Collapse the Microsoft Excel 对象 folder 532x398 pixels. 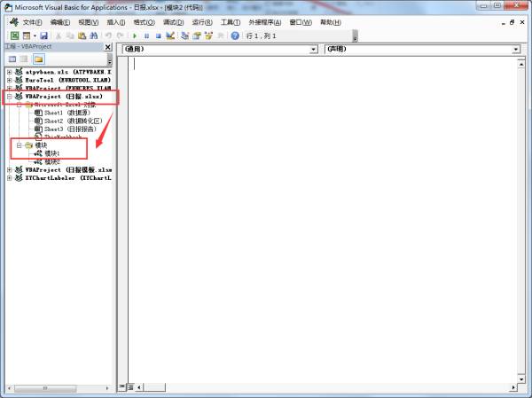pyautogui.click(x=20, y=105)
